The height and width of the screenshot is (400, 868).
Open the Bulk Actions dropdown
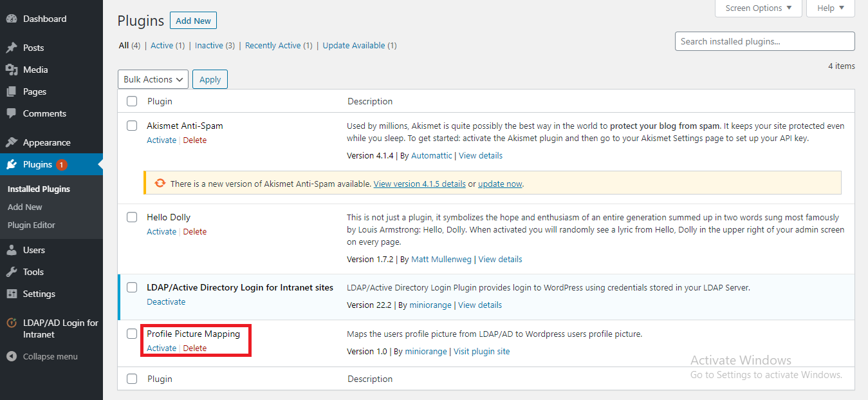152,79
